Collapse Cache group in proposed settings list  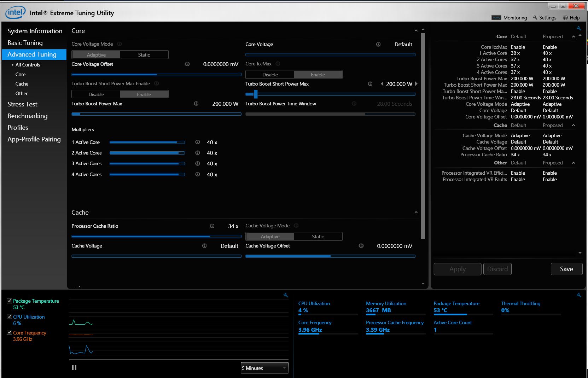574,125
